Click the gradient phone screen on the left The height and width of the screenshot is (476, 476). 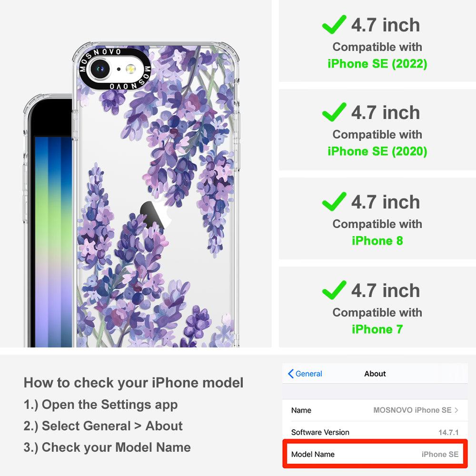(53, 241)
